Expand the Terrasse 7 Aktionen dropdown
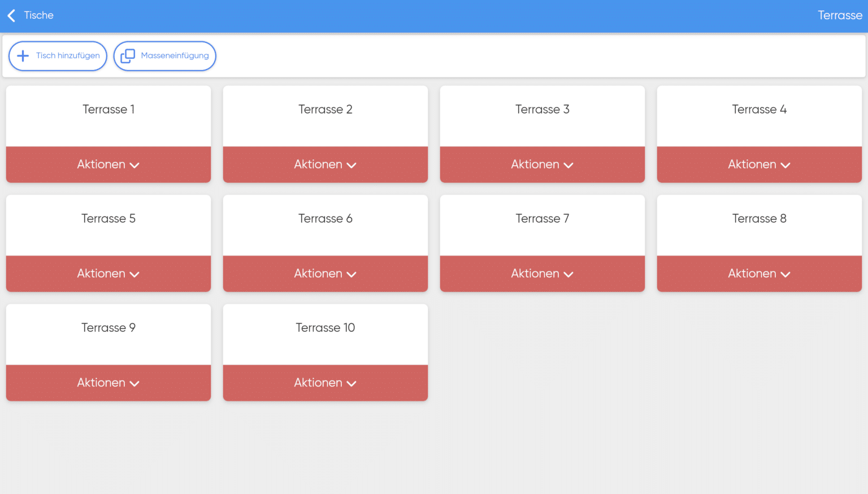Screen dimensions: 868x494 542,274
